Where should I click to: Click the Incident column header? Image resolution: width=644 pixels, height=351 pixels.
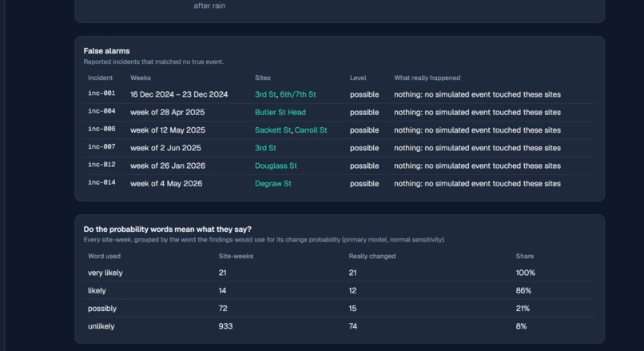coord(100,78)
